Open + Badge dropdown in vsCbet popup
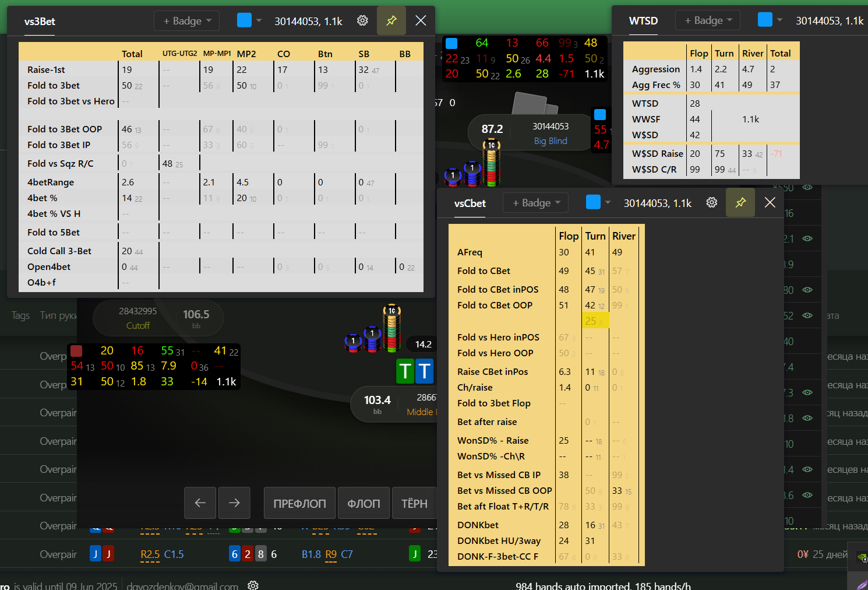This screenshot has height=590, width=868. [537, 202]
